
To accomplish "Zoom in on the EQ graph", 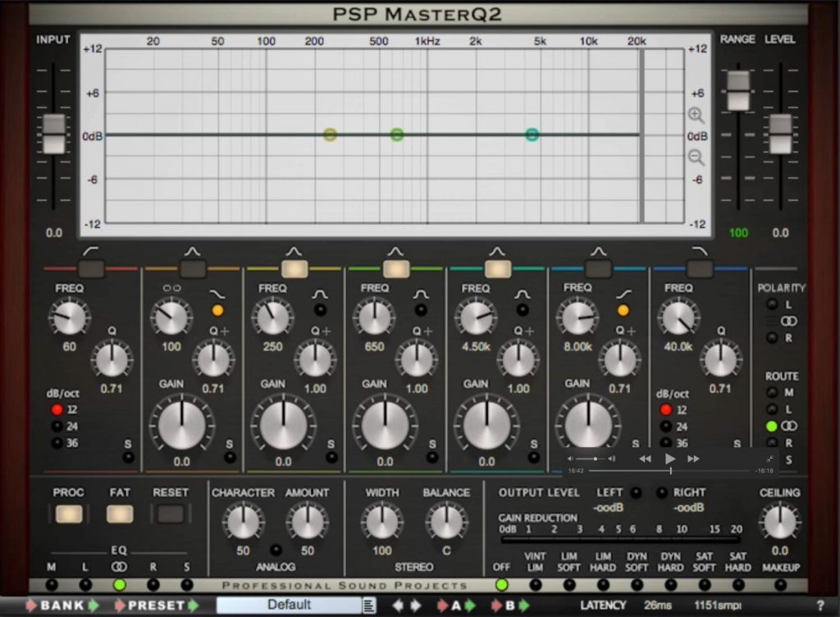I will point(696,116).
